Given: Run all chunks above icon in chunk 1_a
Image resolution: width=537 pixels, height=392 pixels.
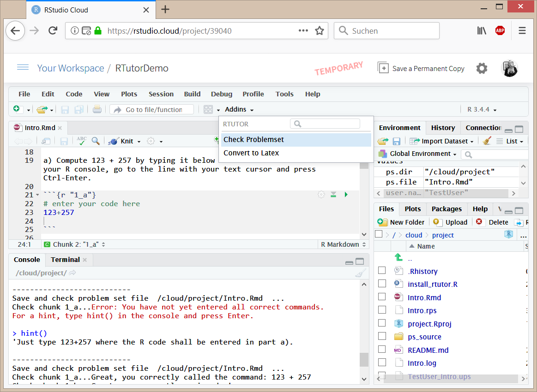Looking at the screenshot, I should [333, 195].
